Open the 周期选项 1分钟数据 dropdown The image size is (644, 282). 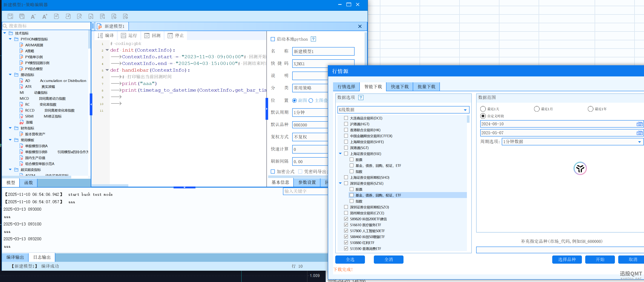click(x=639, y=142)
